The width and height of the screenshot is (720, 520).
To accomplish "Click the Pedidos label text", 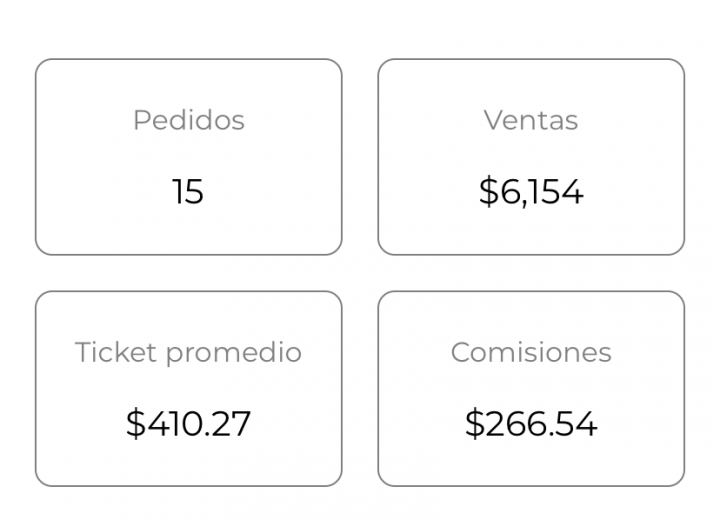I will [x=189, y=120].
